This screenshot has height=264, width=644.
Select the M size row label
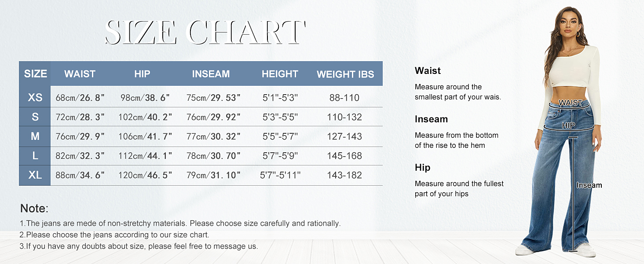click(x=35, y=136)
